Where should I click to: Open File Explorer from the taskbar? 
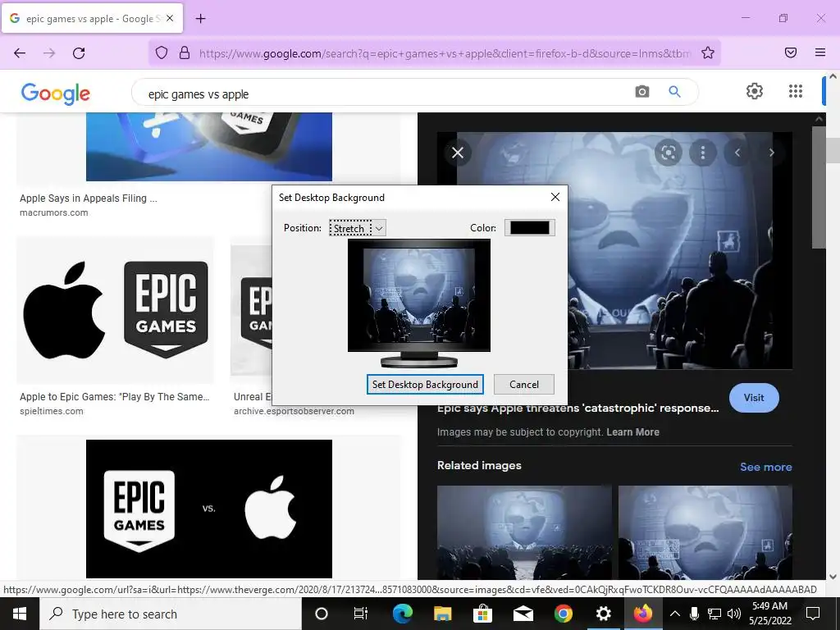442,614
